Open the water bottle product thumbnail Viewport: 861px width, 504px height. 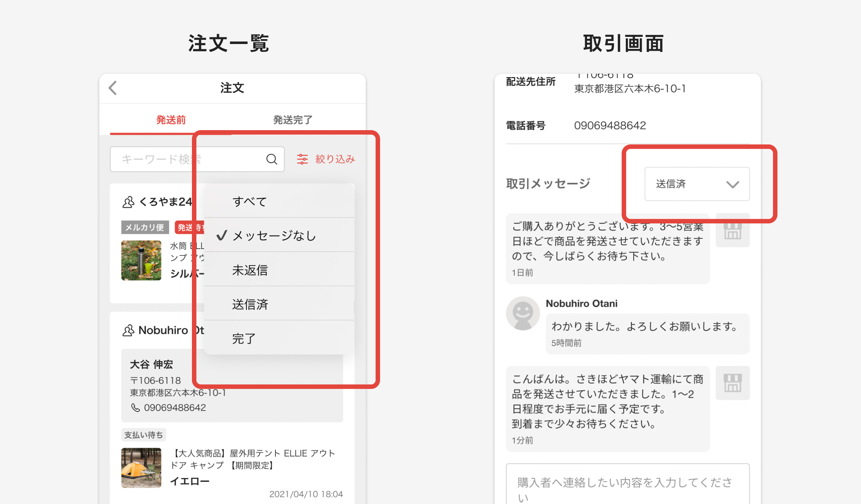pos(141,260)
